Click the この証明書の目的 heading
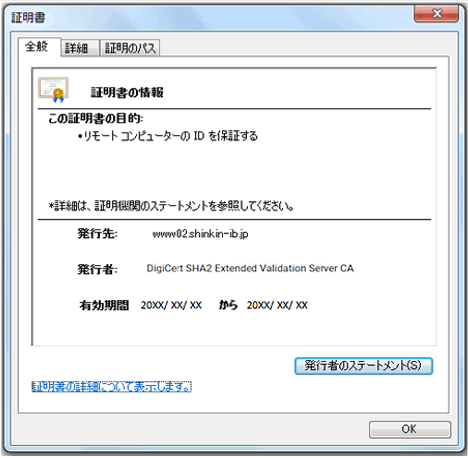The height and width of the screenshot is (458, 468). (x=96, y=118)
